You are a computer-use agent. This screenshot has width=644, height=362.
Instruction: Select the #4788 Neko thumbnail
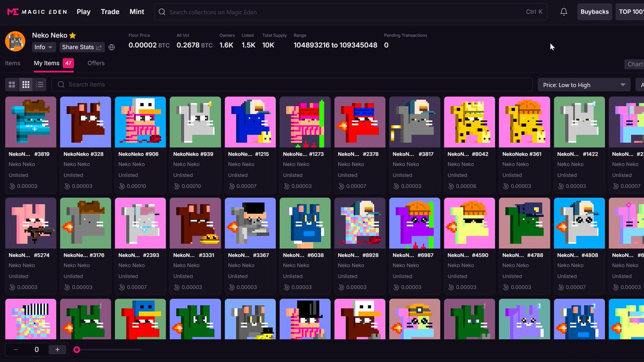(x=524, y=223)
